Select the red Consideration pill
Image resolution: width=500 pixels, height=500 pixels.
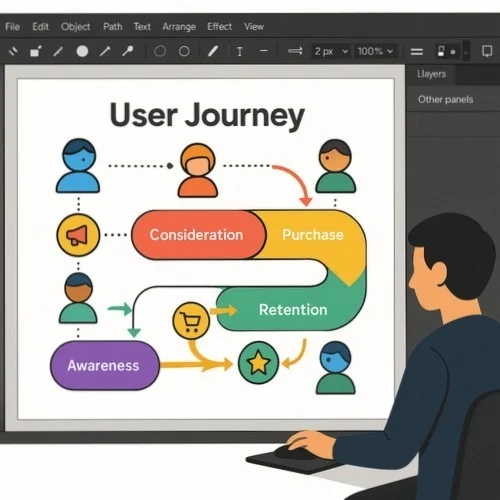199,235
